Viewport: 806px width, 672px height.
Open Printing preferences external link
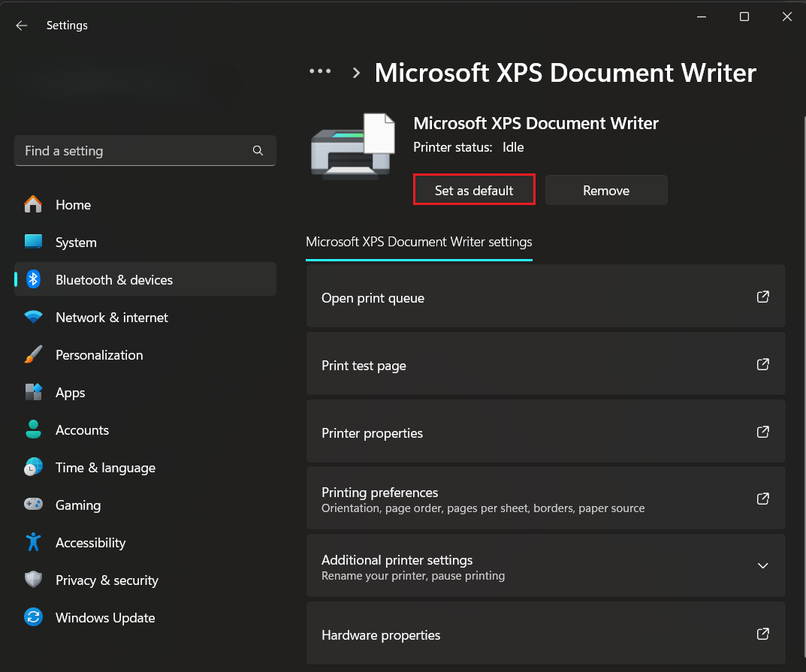coord(762,499)
